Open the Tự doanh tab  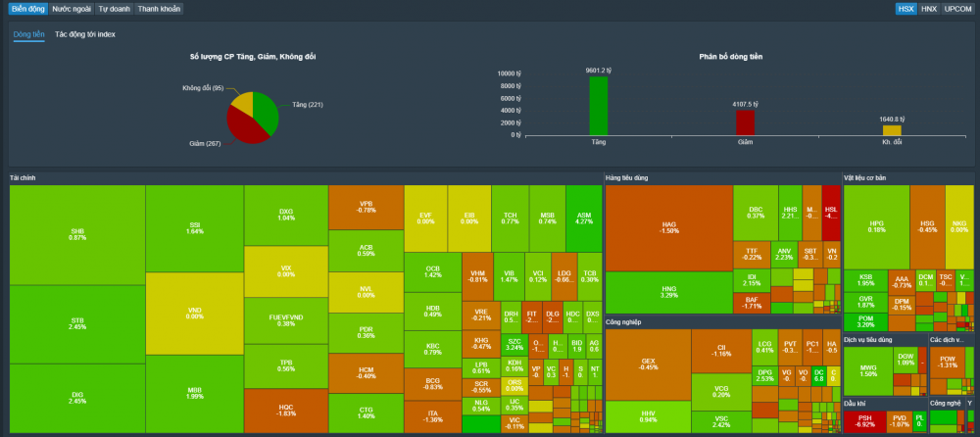point(114,10)
